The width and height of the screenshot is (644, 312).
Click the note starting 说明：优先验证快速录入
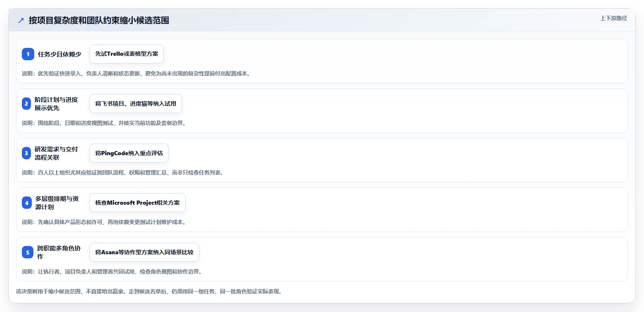[x=136, y=73]
